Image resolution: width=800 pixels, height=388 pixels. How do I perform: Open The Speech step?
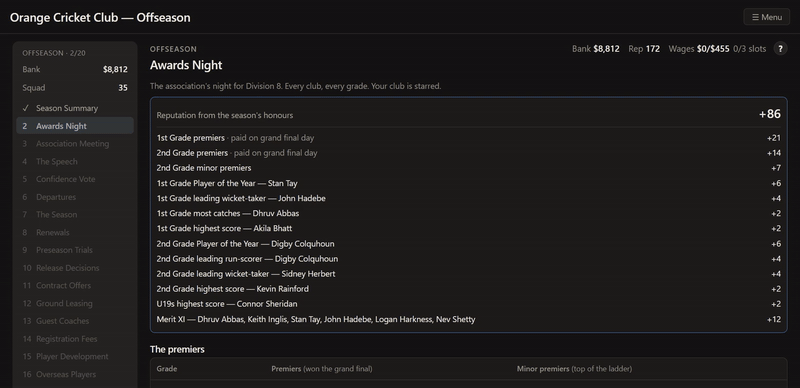pyautogui.click(x=75, y=161)
